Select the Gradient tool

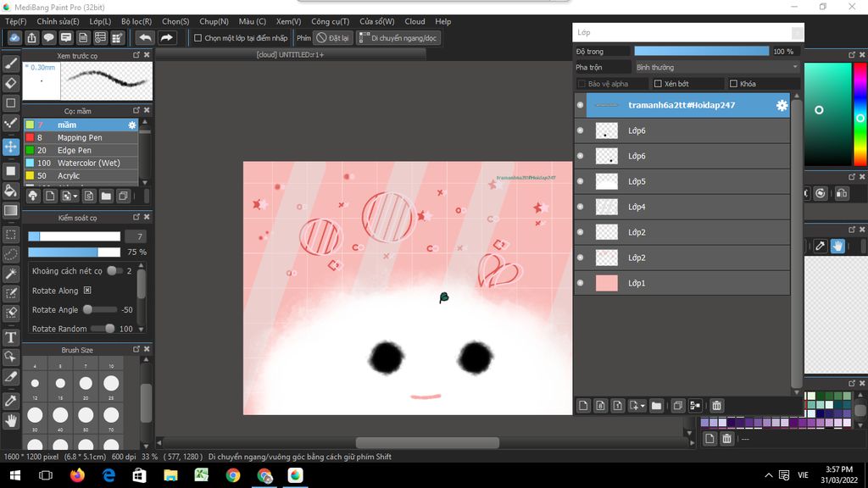tap(10, 211)
